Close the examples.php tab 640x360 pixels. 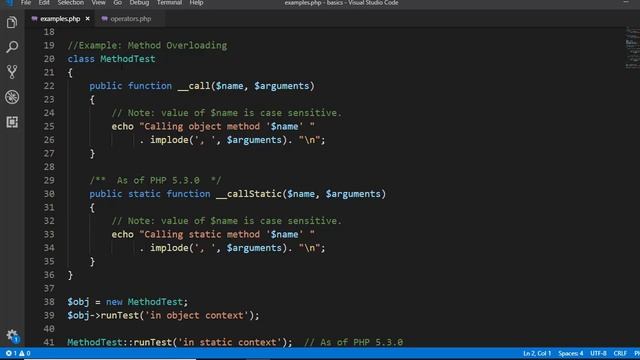tap(87, 19)
